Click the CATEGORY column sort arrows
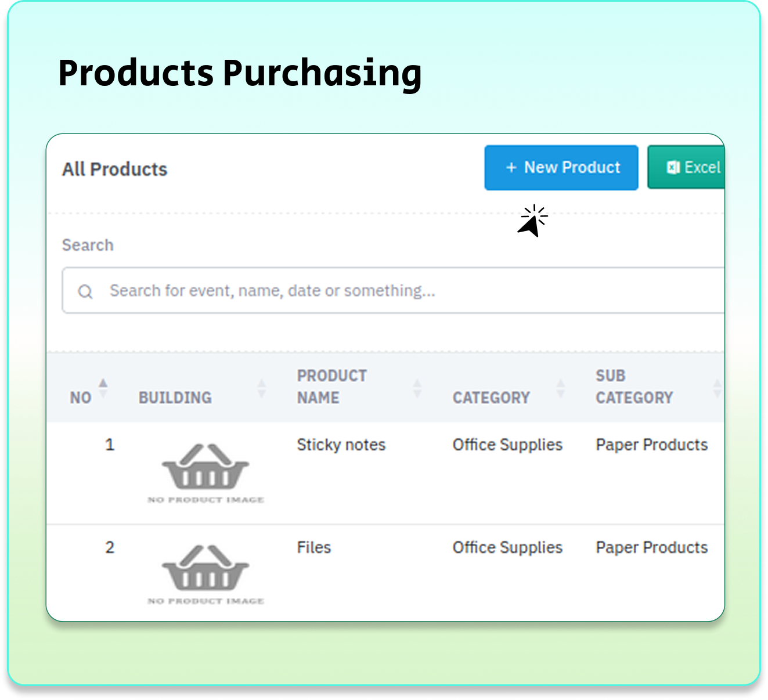Viewport: 768px width, 700px height. [x=560, y=388]
